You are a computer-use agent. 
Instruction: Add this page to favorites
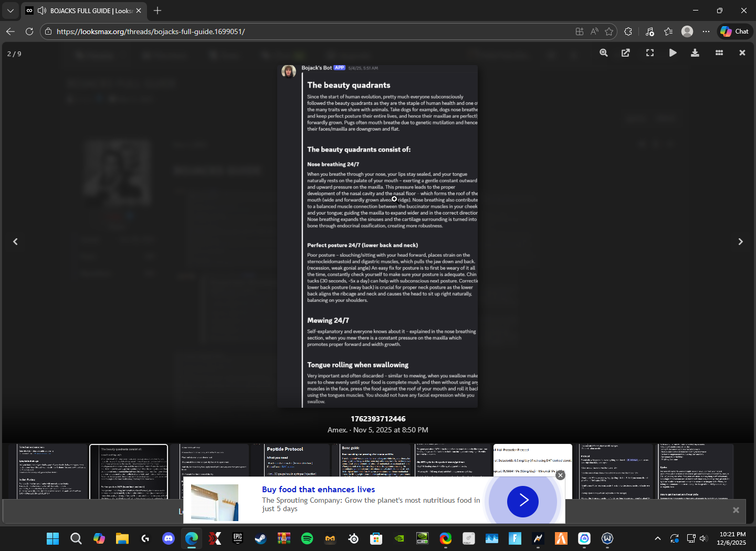[609, 31]
